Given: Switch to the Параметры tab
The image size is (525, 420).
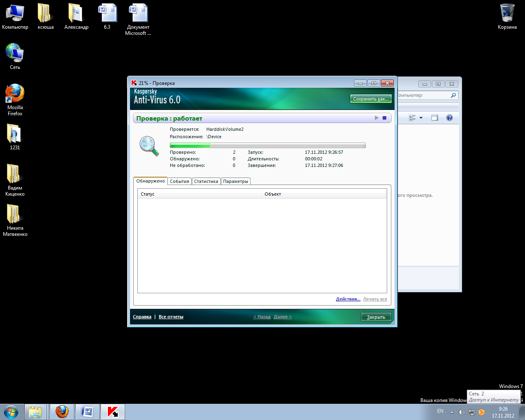Looking at the screenshot, I should click(236, 181).
